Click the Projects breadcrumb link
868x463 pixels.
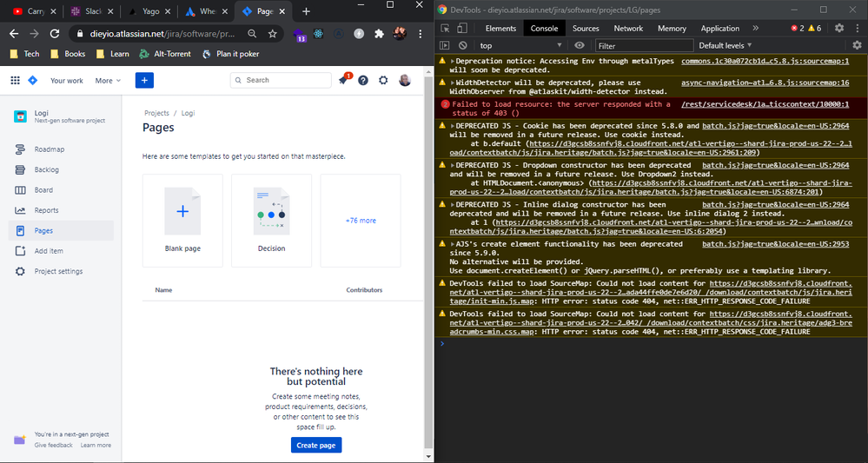pyautogui.click(x=156, y=113)
